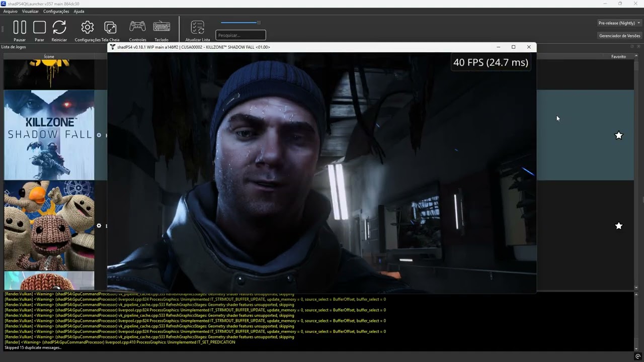Click the IT_SET_PREDICATION log line
The width and height of the screenshot is (644, 362).
tap(120, 342)
